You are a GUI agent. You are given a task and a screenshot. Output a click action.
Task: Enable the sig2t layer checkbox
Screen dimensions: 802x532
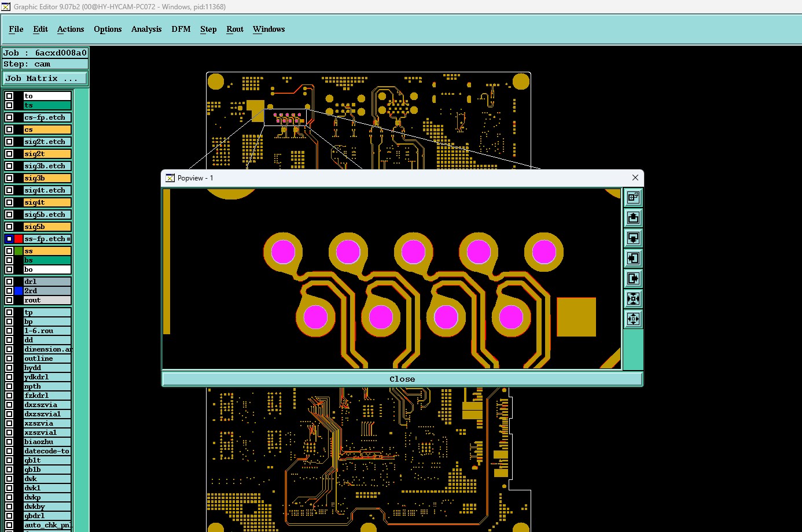click(x=9, y=154)
